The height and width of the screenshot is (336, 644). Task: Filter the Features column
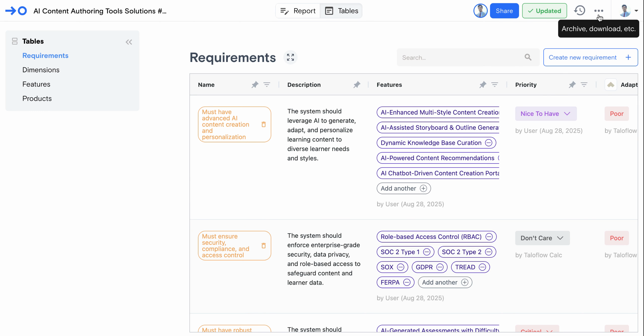[x=495, y=85]
